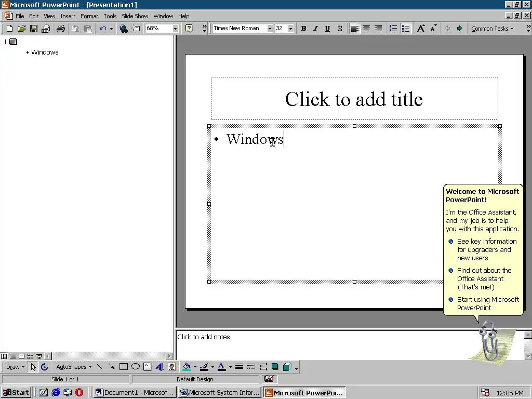The image size is (532, 399).
Task: Toggle the Bullets list button
Action: coord(406,29)
